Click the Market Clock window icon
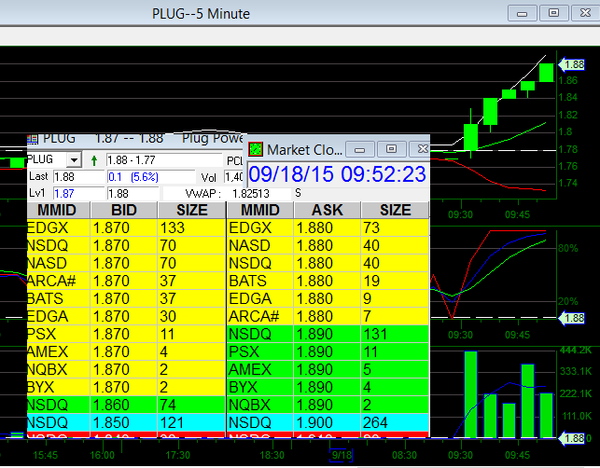The image size is (600, 468). coord(257,149)
